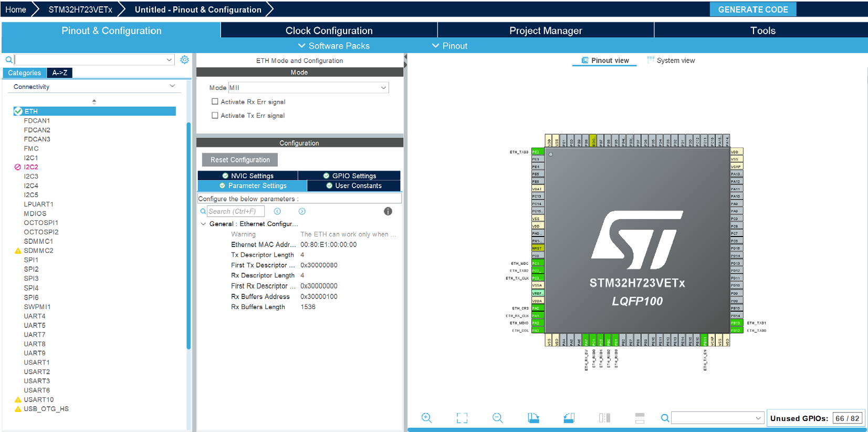Click the Rx Buffers Length value 1536

tap(308, 307)
